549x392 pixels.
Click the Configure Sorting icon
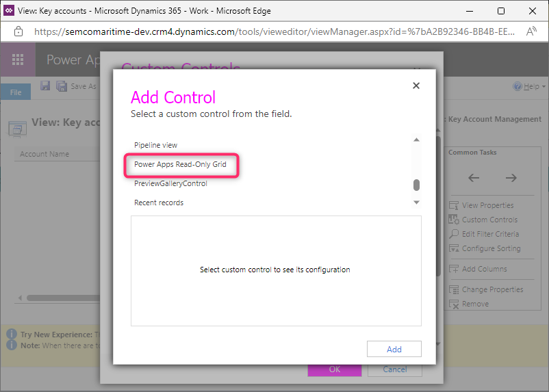(x=454, y=248)
